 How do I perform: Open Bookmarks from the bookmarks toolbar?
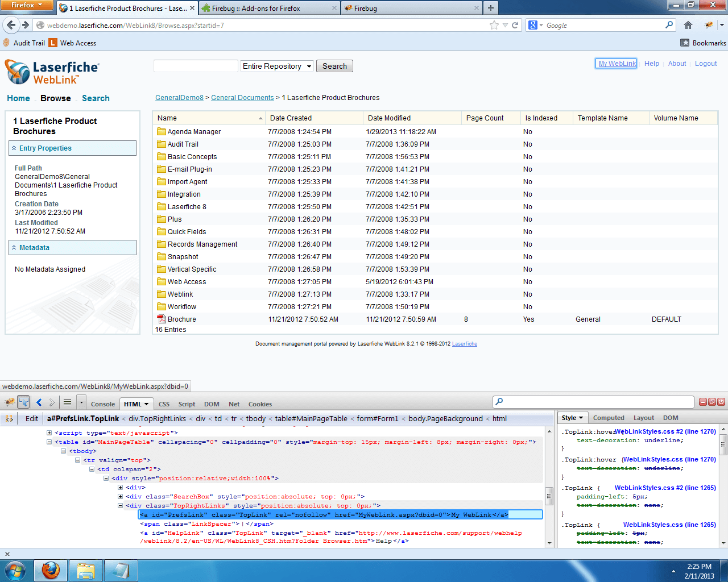[x=704, y=43]
